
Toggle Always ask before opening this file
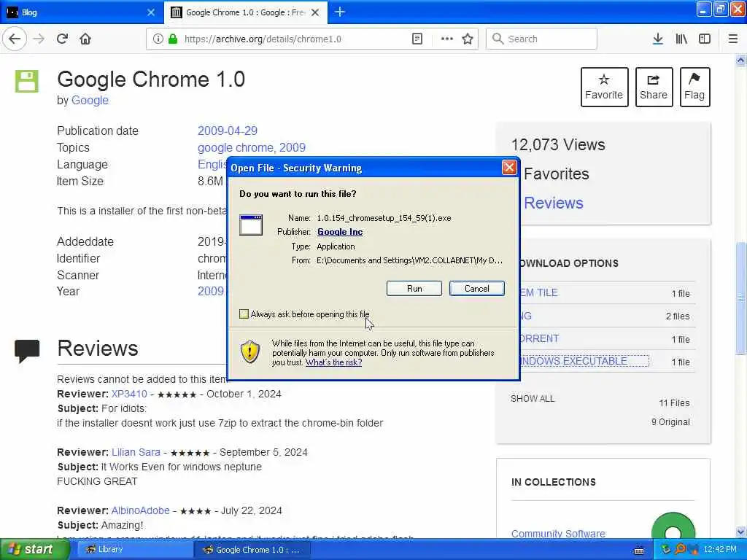coord(244,314)
